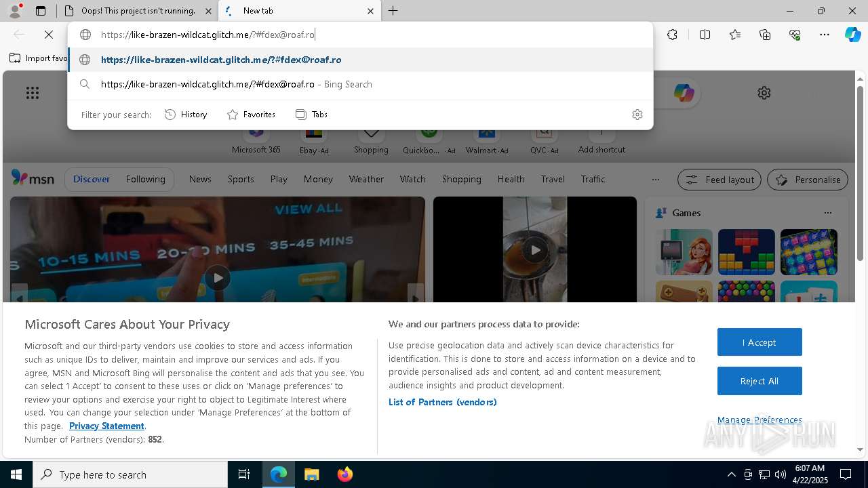The width and height of the screenshot is (868, 488).
Task: Open the Travel category
Action: click(x=553, y=179)
